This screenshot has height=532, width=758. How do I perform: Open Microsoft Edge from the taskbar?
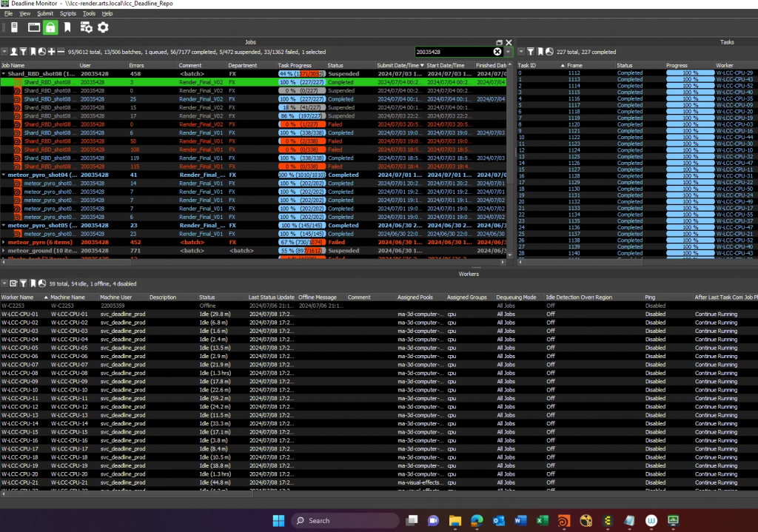[477, 520]
